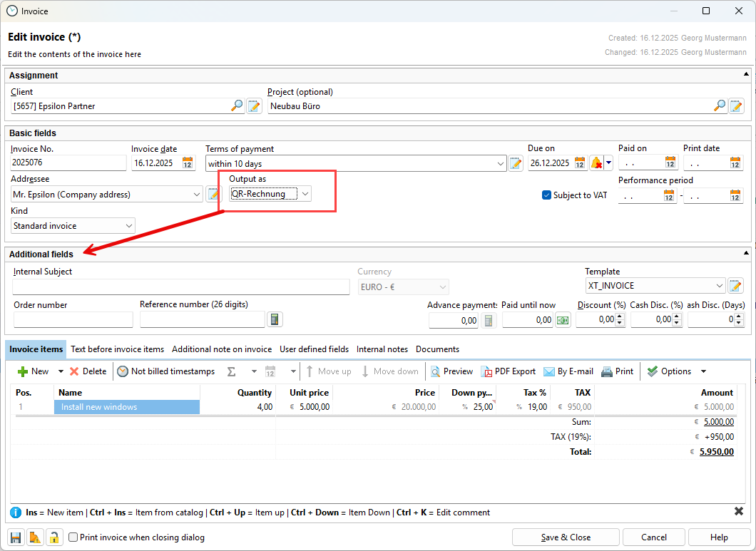The image size is (756, 551).
Task: Click the Save & Close button
Action: (x=565, y=537)
